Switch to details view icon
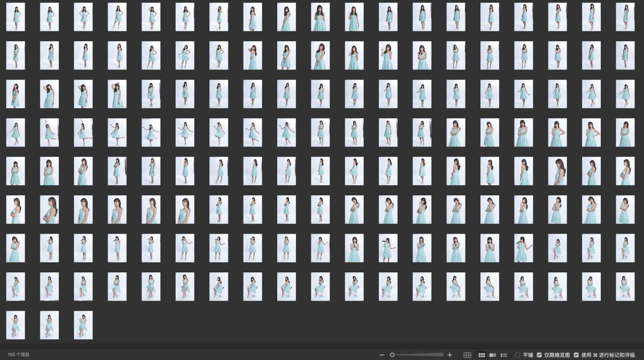Screen dimensions: 644x360 (493, 355)
